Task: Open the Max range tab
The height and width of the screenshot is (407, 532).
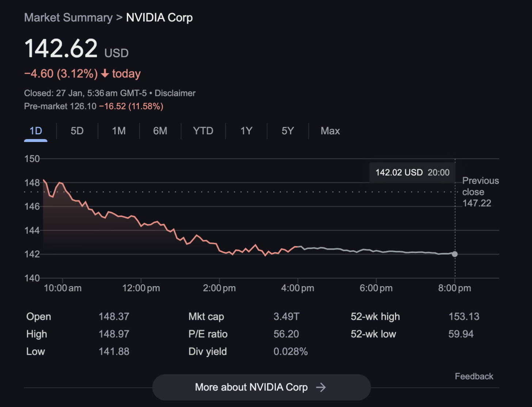Action: (x=330, y=131)
